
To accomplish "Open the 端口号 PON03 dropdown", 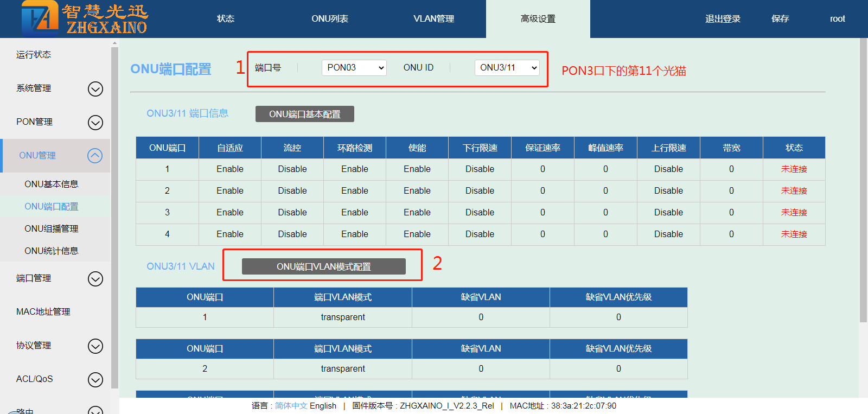I will pos(354,68).
